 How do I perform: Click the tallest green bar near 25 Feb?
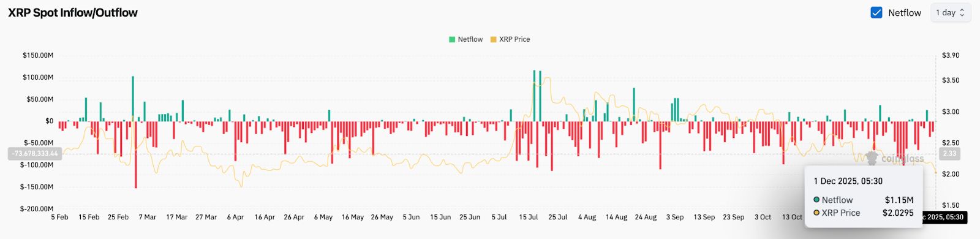point(133,99)
